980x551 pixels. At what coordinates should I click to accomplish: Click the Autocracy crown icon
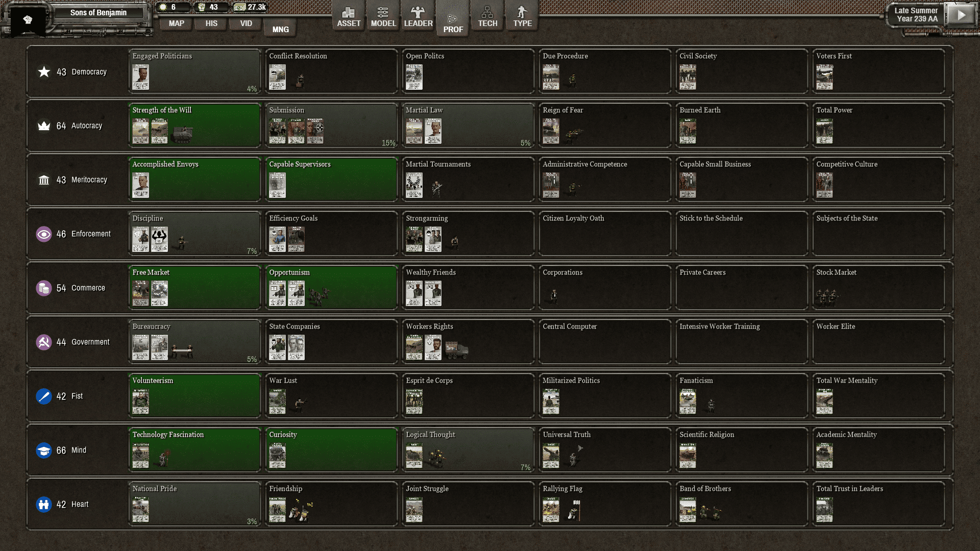pos(44,126)
